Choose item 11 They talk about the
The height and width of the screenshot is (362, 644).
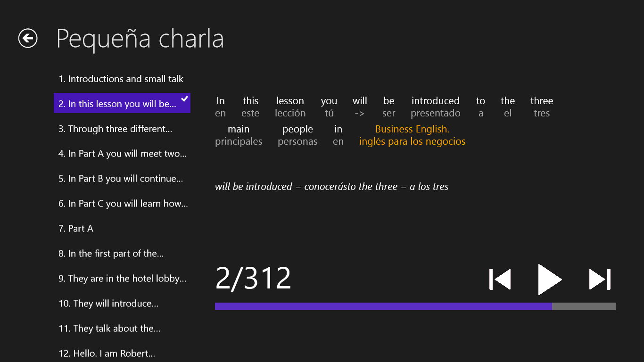click(x=109, y=329)
